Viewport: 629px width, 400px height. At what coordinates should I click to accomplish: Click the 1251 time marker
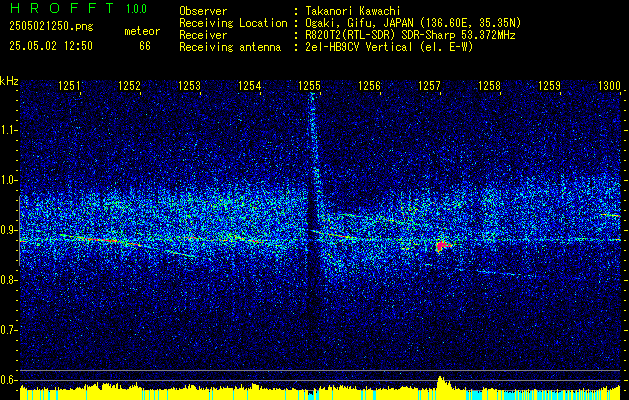[69, 85]
